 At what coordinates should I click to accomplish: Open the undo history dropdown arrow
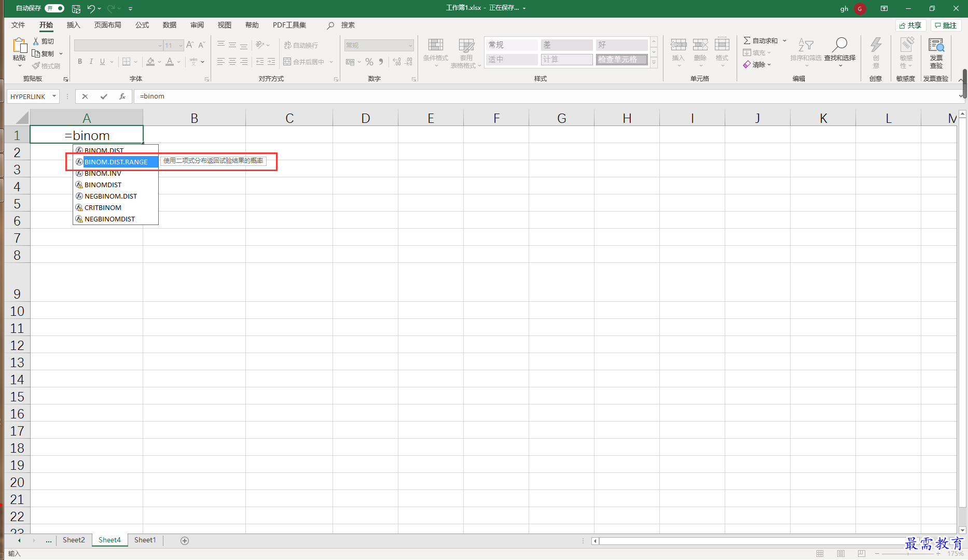[99, 8]
